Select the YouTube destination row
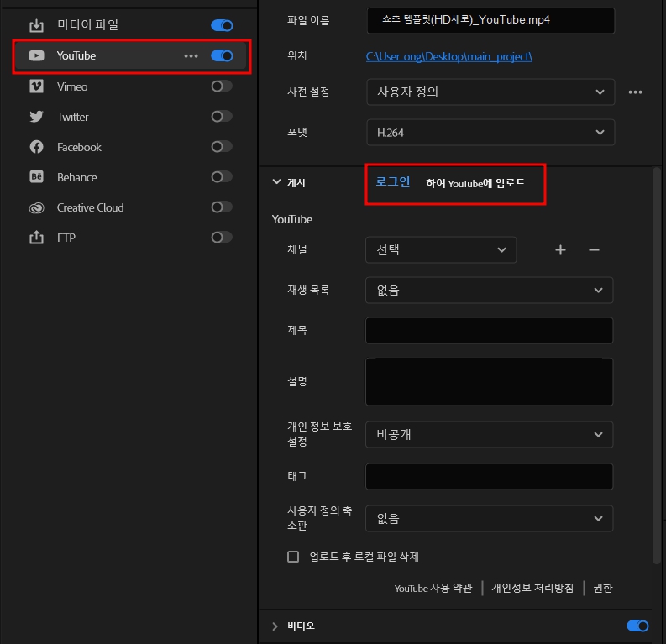 click(x=130, y=55)
